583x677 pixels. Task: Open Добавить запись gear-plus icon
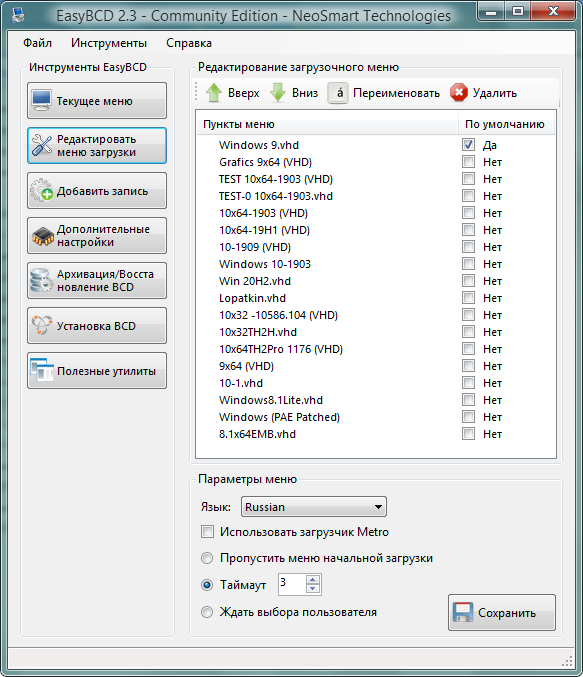pos(41,190)
